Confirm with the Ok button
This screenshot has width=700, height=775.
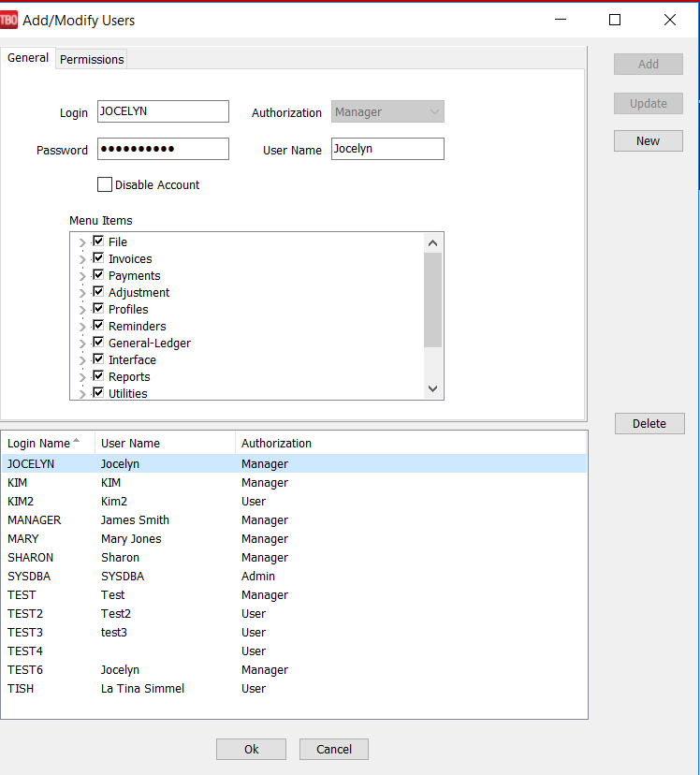point(251,750)
